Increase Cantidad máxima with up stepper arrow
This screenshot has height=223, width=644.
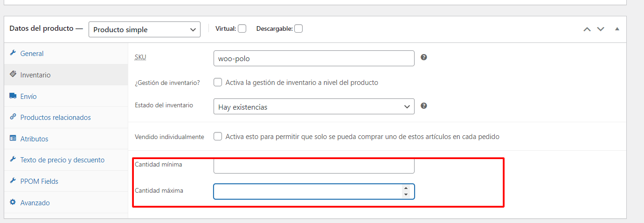(x=406, y=188)
